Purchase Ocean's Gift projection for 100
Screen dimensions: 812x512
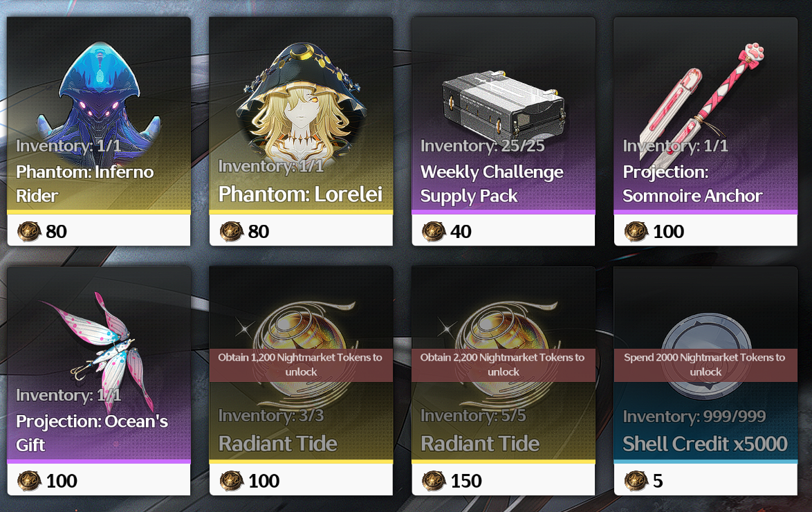point(99,480)
